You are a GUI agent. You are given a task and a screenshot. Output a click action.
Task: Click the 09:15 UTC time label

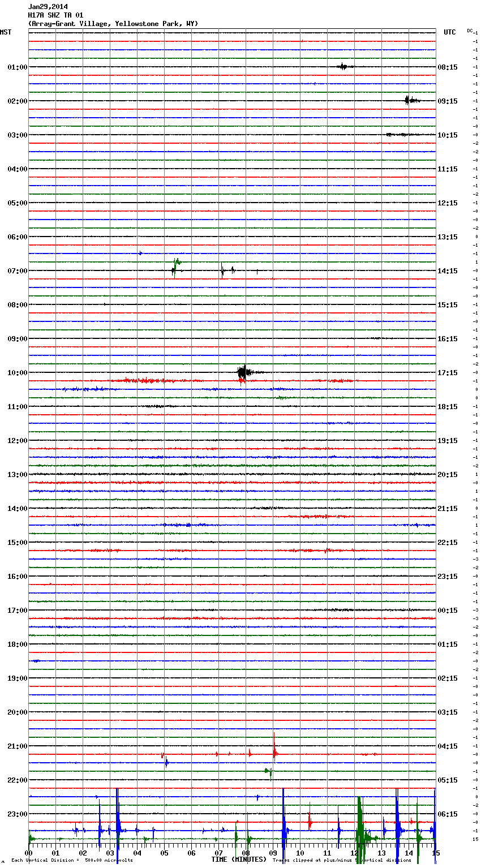coord(448,101)
